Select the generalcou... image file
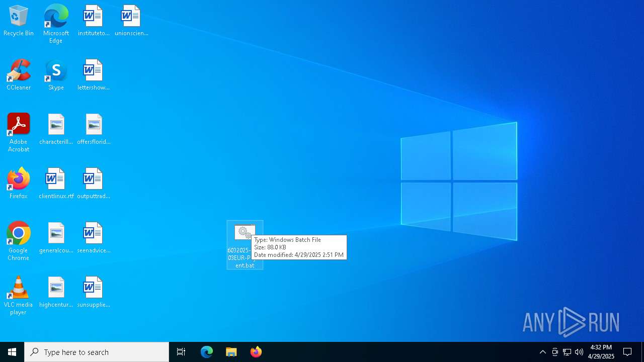Image resolution: width=644 pixels, height=362 pixels. [56, 238]
